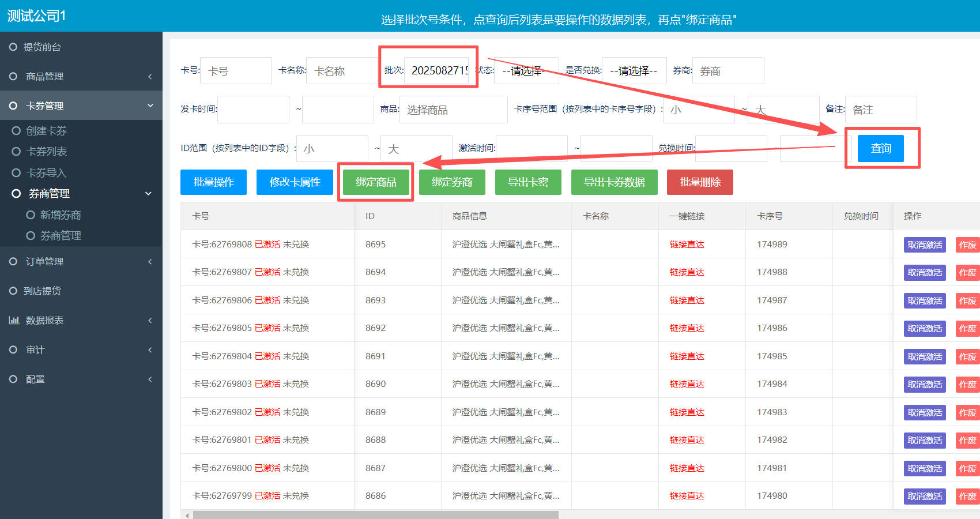Click the circle icon beside 配置
The width and height of the screenshot is (980, 519).
coord(13,379)
